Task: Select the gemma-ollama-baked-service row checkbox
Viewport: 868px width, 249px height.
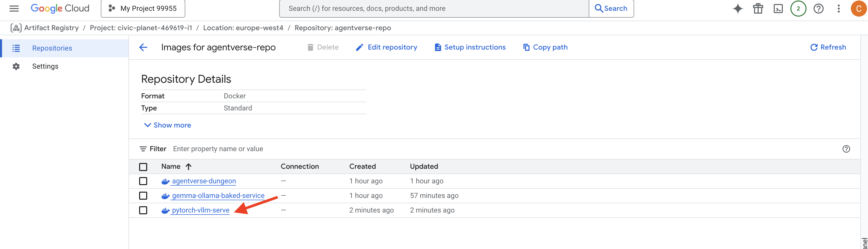Action: 143,195
